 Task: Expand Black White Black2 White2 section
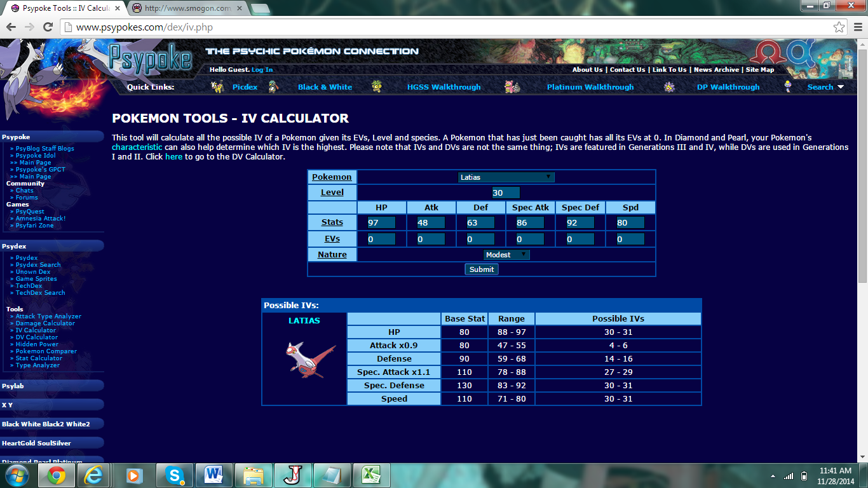tap(52, 424)
